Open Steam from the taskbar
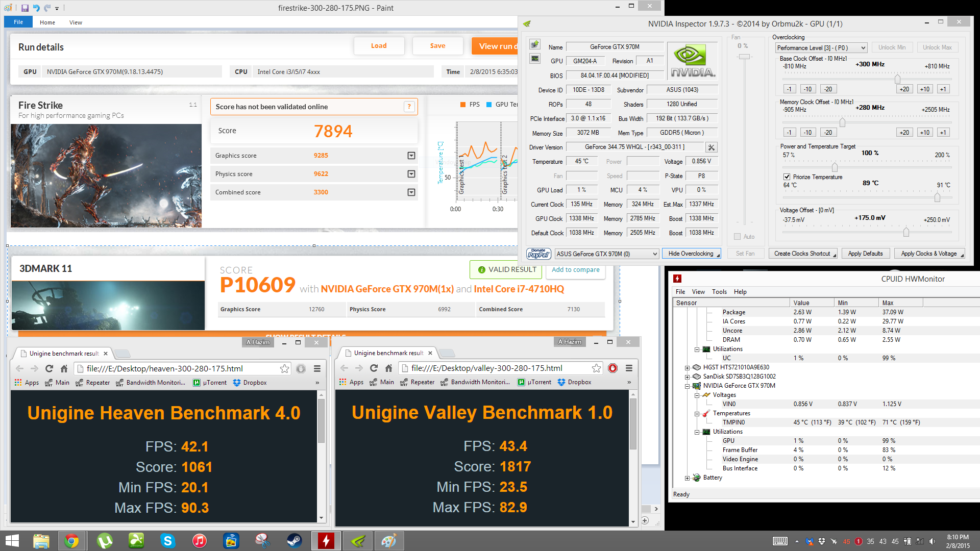This screenshot has height=551, width=980. tap(294, 541)
